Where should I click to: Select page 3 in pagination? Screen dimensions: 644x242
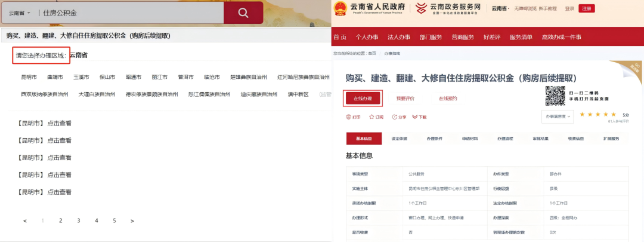point(79,220)
